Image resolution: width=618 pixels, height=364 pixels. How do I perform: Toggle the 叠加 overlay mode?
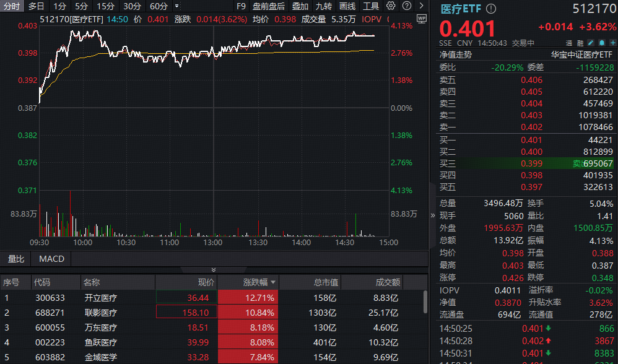point(300,6)
